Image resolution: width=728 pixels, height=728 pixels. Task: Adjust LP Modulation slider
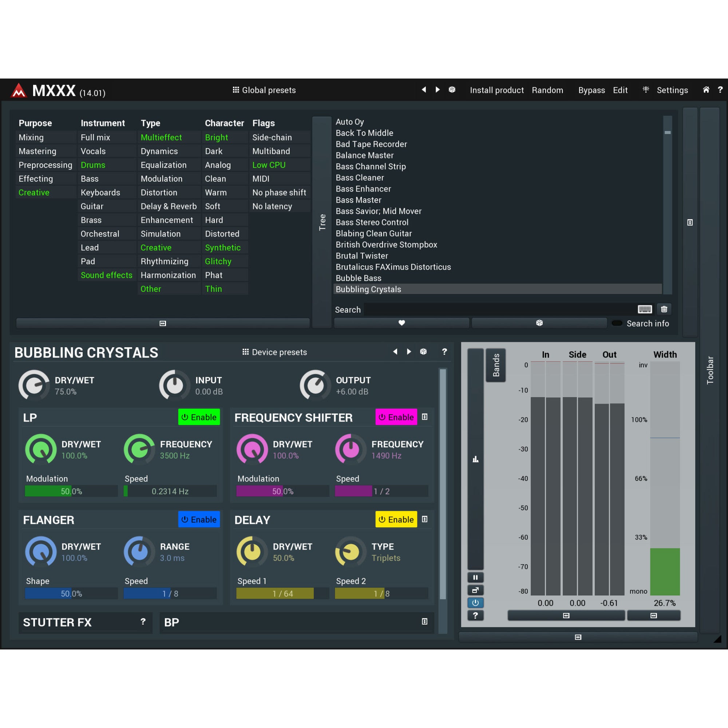click(71, 491)
